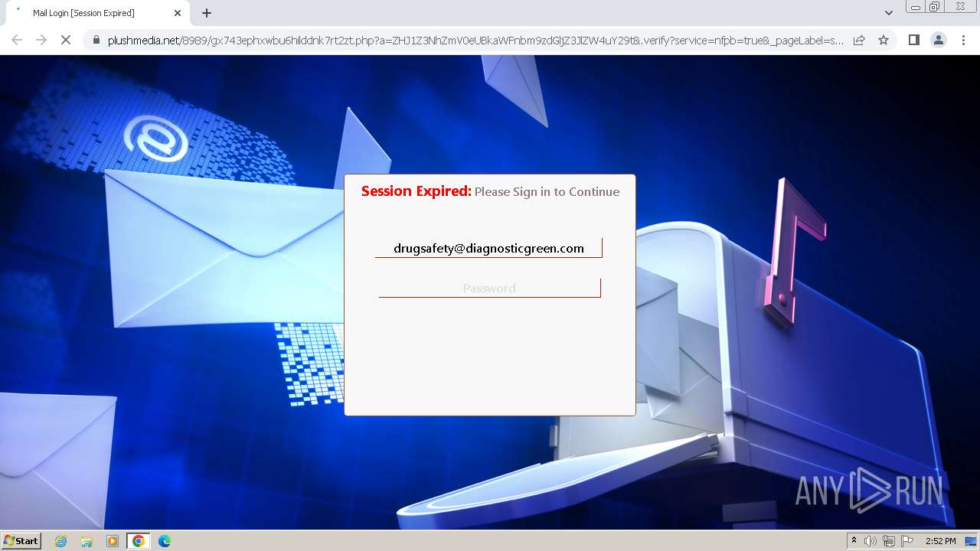The height and width of the screenshot is (551, 980).
Task: Open the media player taskbar icon
Action: (113, 541)
